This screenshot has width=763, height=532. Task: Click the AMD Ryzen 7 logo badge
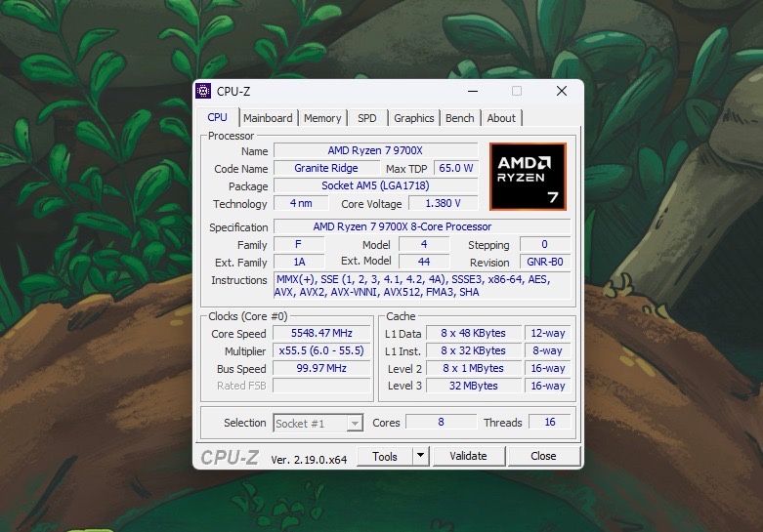tap(528, 177)
